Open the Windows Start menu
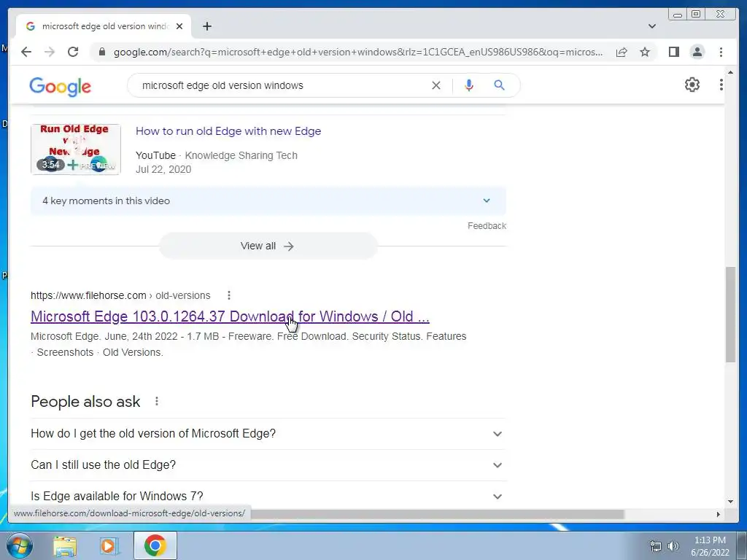747x560 pixels. [x=19, y=545]
